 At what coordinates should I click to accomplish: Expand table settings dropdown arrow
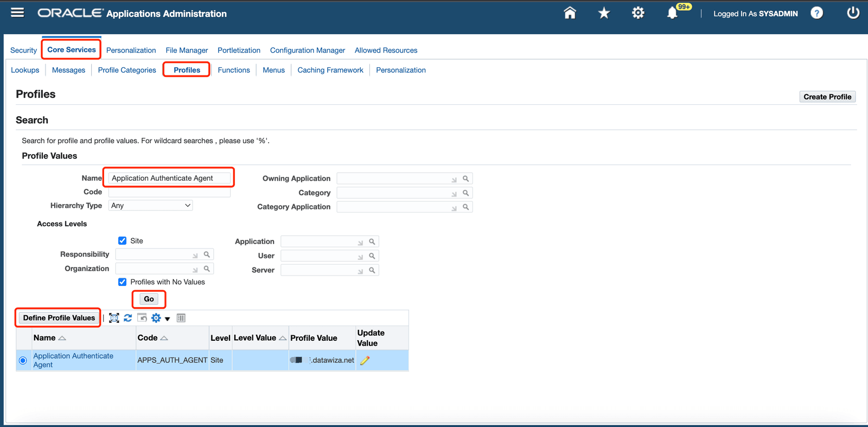pos(168,319)
